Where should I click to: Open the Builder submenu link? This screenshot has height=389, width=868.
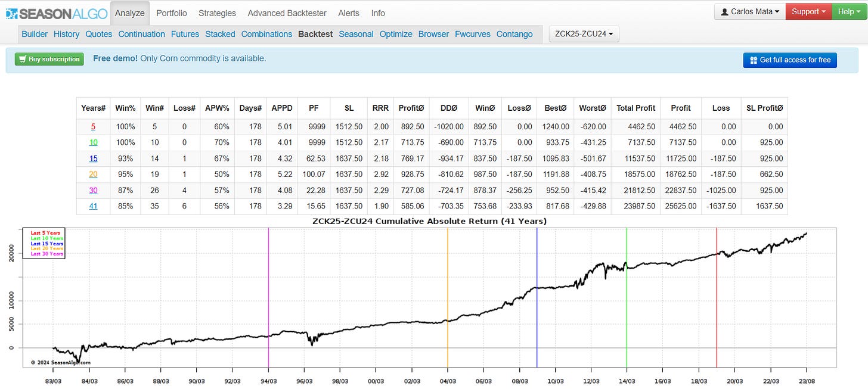[x=35, y=34]
